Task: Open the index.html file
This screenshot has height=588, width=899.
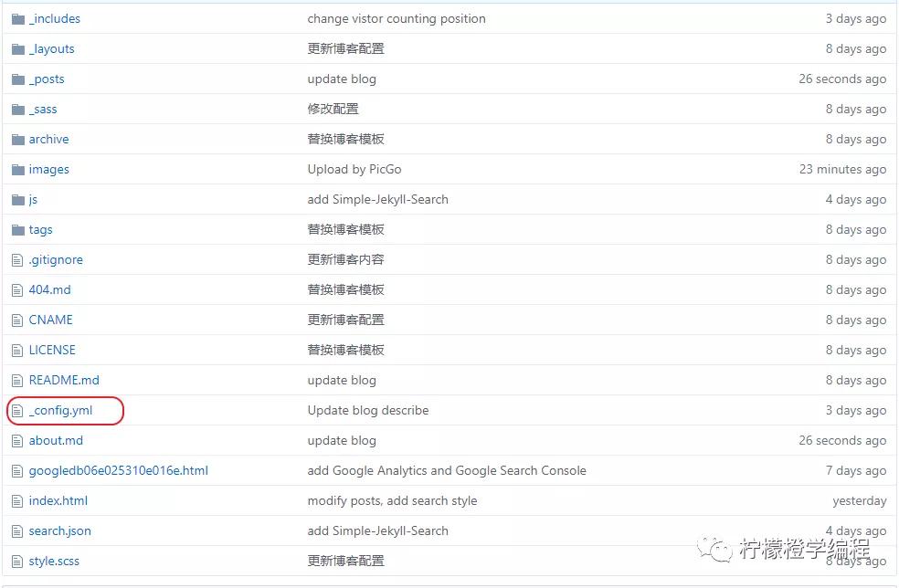Action: point(58,500)
